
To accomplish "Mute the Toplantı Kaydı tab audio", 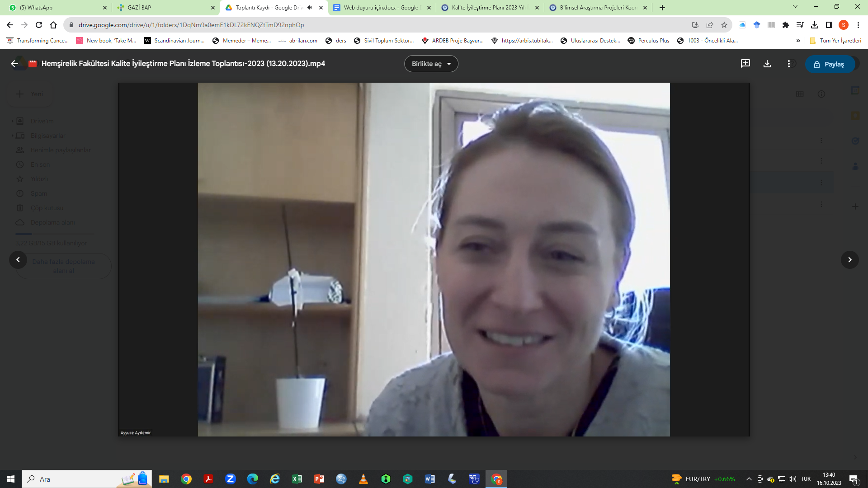I will click(x=310, y=8).
